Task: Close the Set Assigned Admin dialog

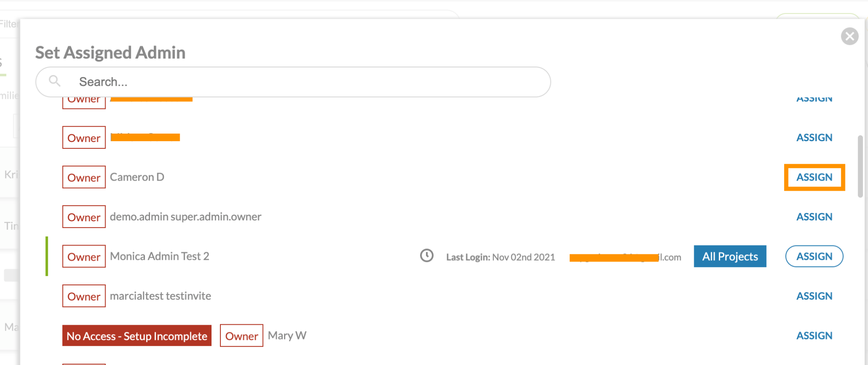Action: coord(849,36)
